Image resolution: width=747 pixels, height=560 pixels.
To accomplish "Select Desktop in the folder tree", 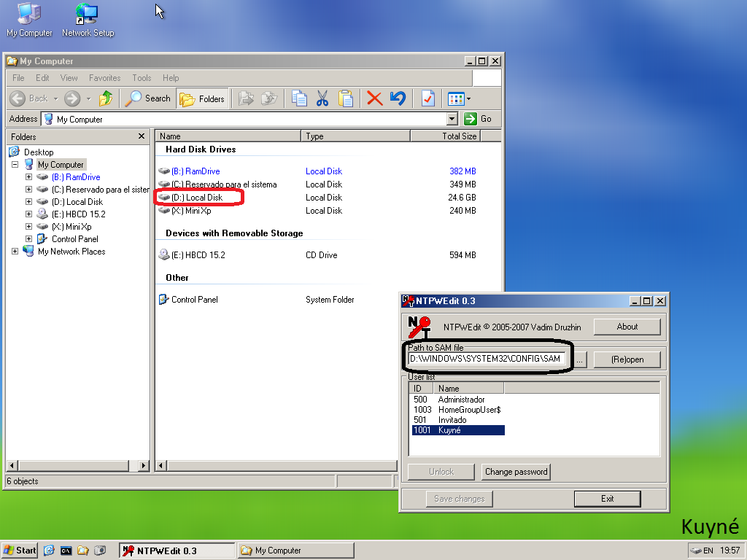I will (x=39, y=152).
